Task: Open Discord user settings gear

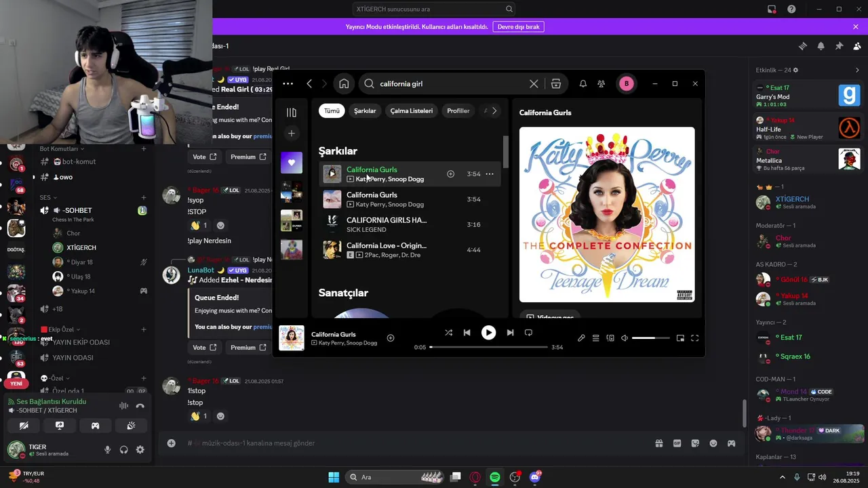Action: point(140,449)
